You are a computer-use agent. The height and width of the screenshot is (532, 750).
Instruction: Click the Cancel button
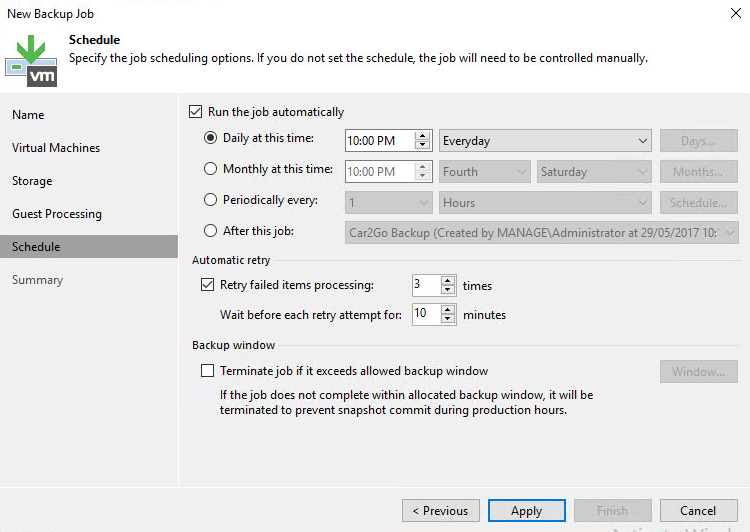[698, 511]
